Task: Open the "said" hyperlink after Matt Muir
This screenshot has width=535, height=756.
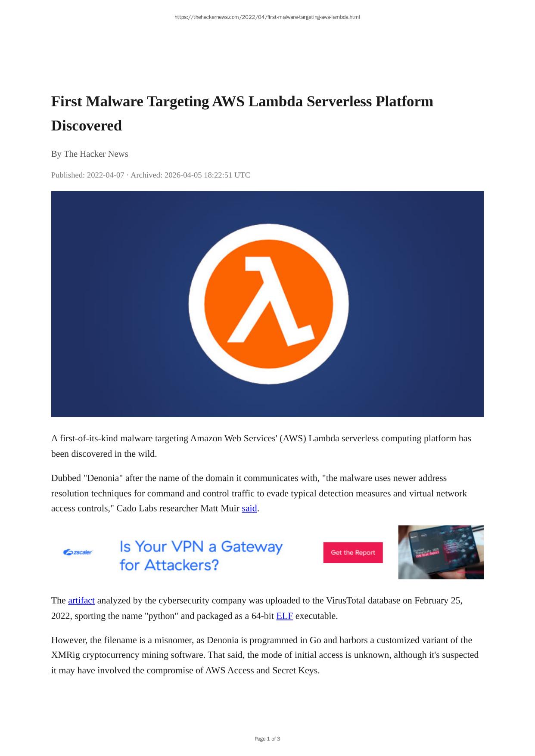Action: pos(249,508)
